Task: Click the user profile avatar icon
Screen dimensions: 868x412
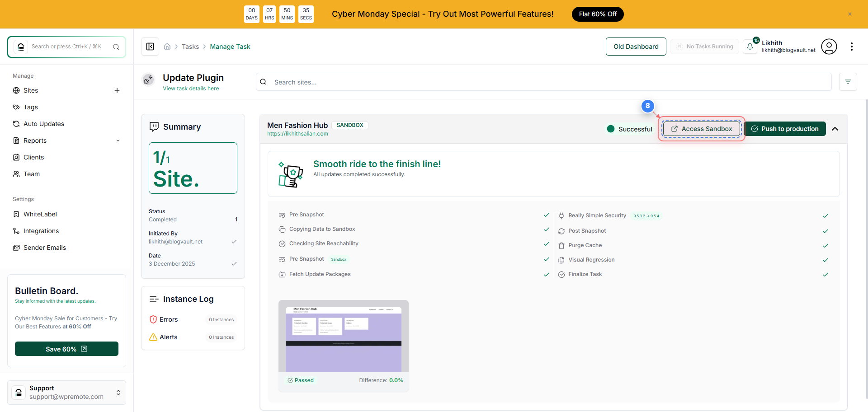Action: [829, 47]
